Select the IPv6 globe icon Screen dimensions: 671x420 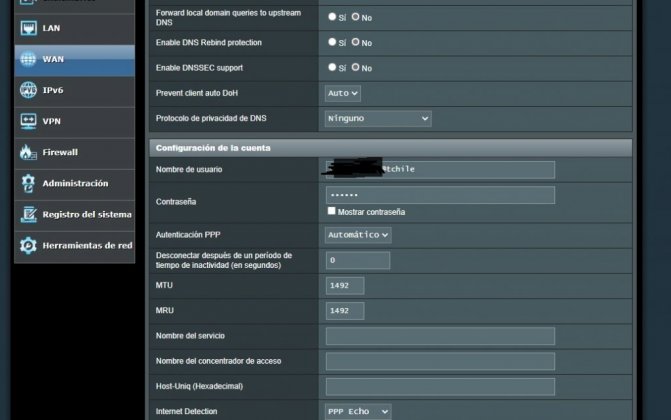click(27, 90)
